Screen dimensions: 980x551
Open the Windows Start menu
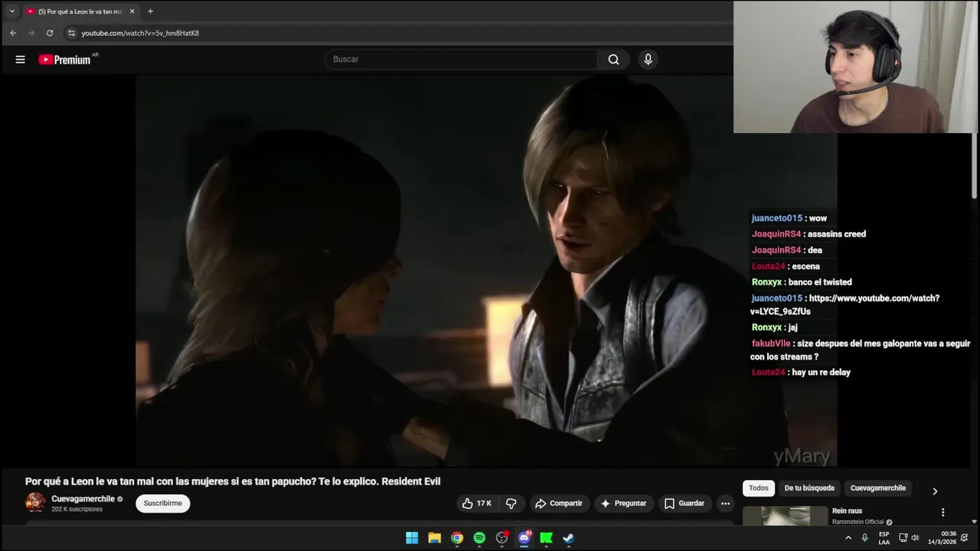pyautogui.click(x=412, y=538)
